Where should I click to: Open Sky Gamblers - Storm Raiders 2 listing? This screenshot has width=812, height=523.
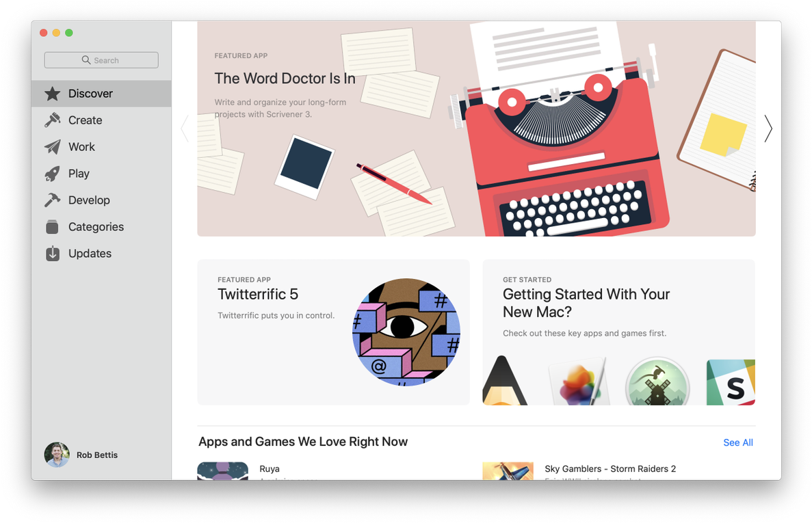click(610, 469)
